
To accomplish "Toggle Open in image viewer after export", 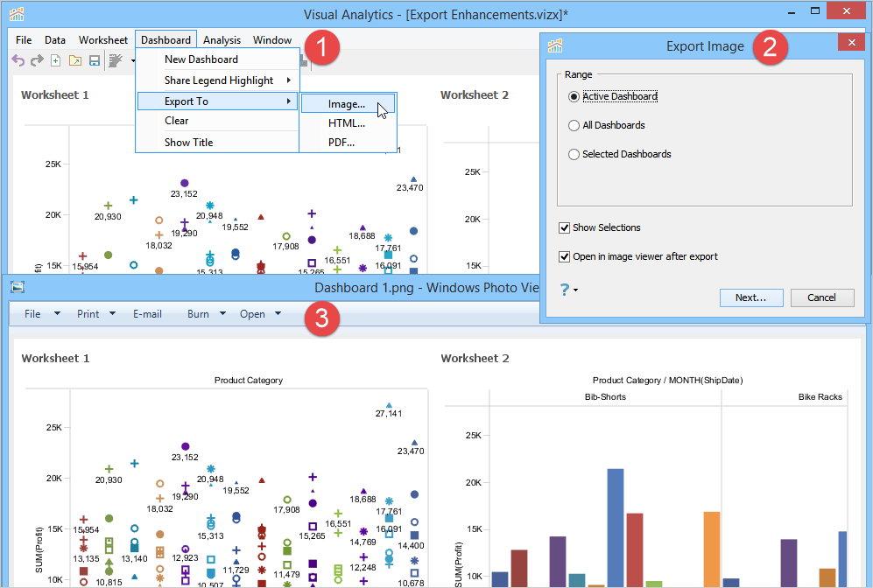I will (x=564, y=256).
